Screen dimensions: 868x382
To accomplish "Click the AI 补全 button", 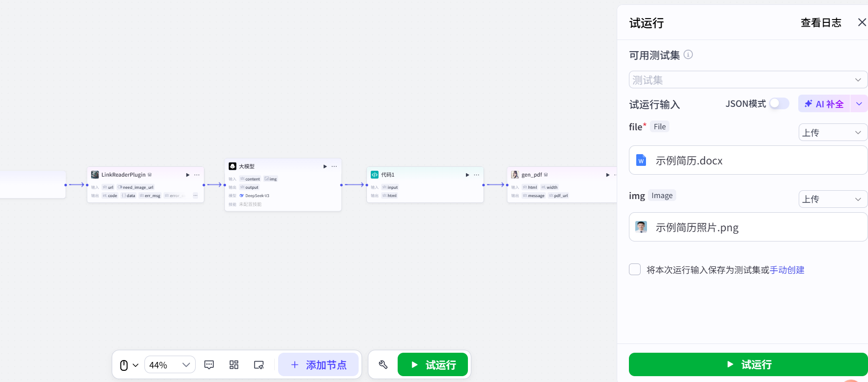I will [x=824, y=104].
